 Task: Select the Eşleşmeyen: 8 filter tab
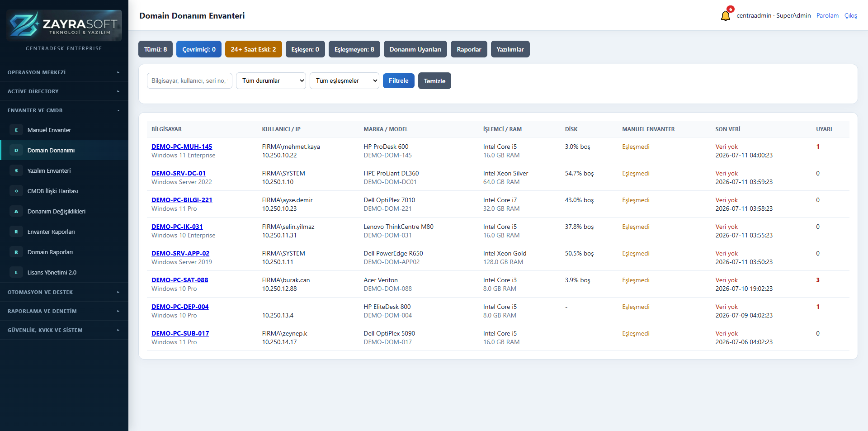click(x=354, y=49)
